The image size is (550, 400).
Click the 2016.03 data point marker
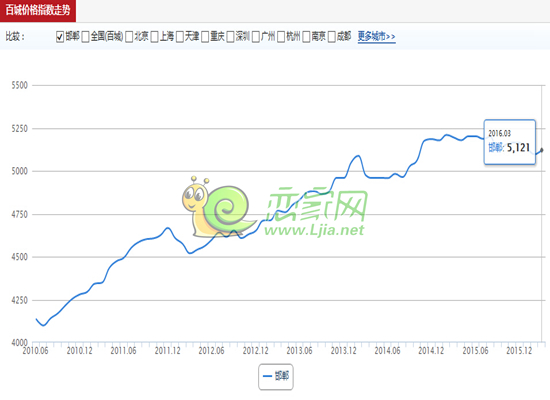542,150
